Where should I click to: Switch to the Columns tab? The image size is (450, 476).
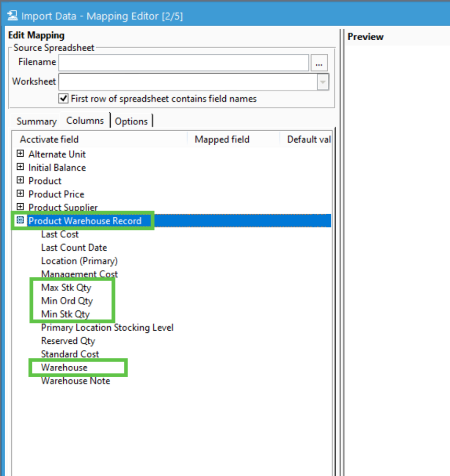[x=85, y=121]
